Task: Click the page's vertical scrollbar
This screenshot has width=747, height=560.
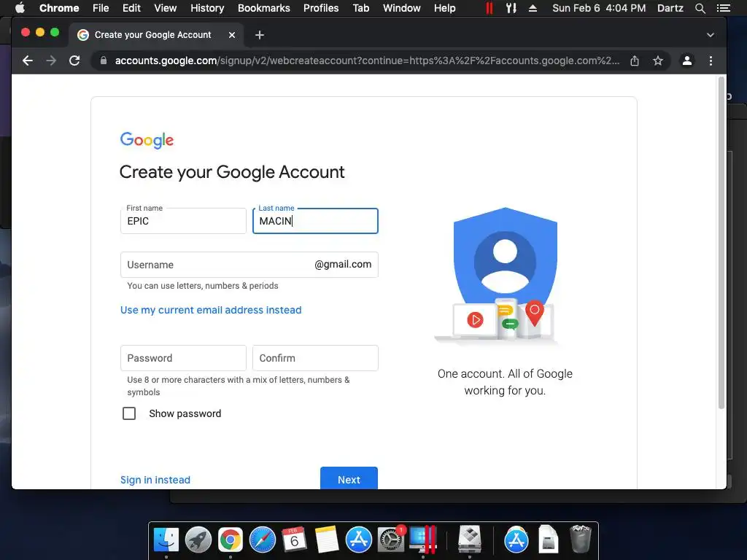Action: pos(721,242)
